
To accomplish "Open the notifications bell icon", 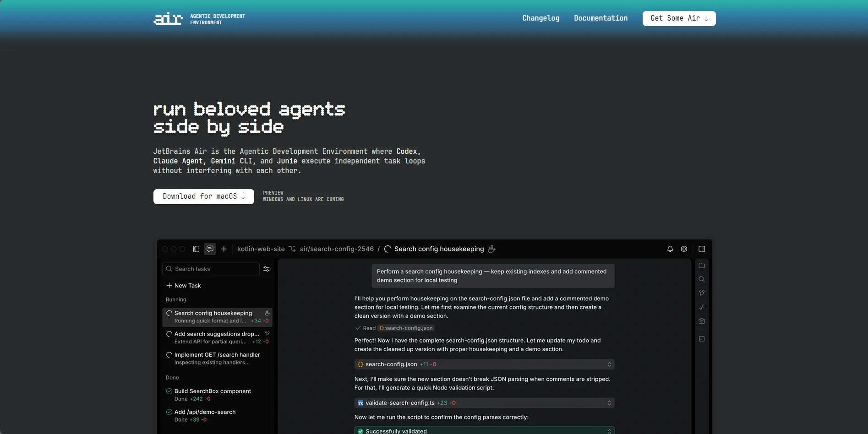I will 670,249.
